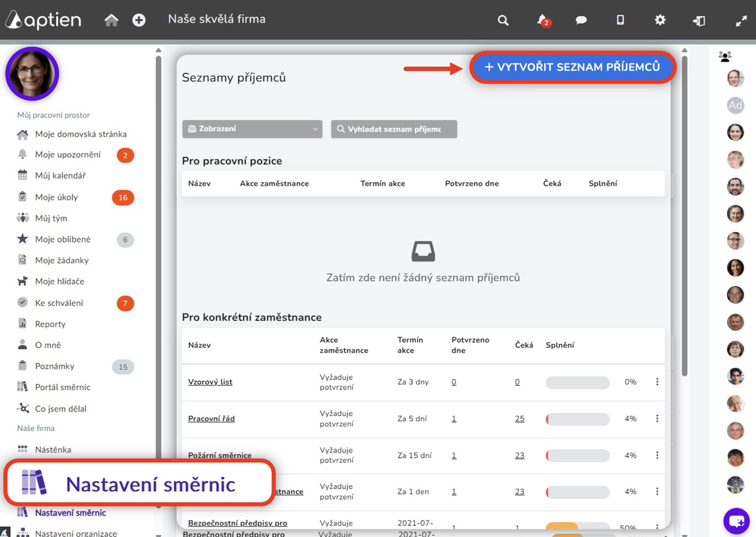Open chat using the speech bubble icon
756x537 pixels.
pos(581,20)
